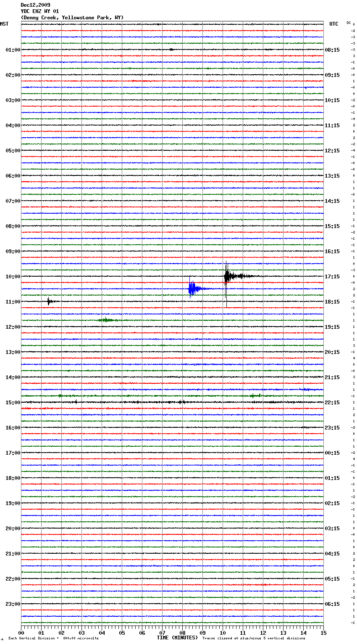Click the 12:15 UTC label
The width and height of the screenshot is (357, 644).
(x=332, y=151)
